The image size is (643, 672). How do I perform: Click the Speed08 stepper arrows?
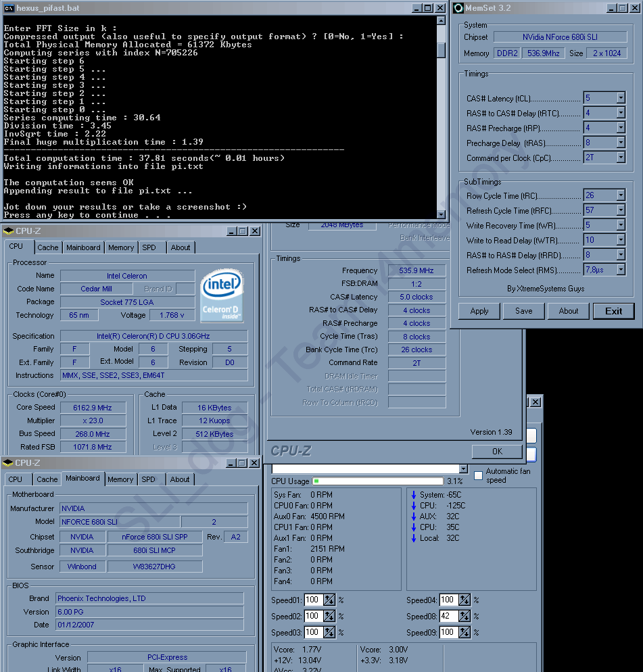pos(465,617)
